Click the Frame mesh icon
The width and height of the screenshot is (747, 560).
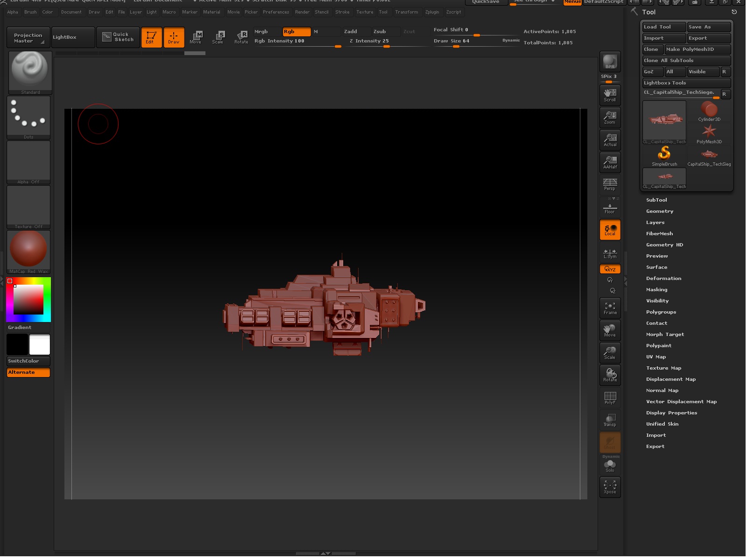pos(610,308)
